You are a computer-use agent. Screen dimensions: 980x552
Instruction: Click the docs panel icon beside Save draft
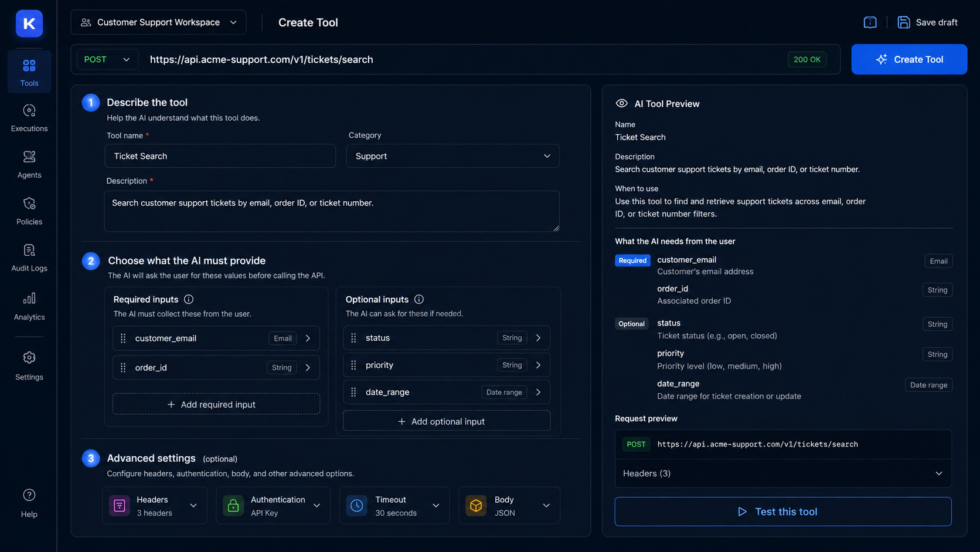pos(870,22)
